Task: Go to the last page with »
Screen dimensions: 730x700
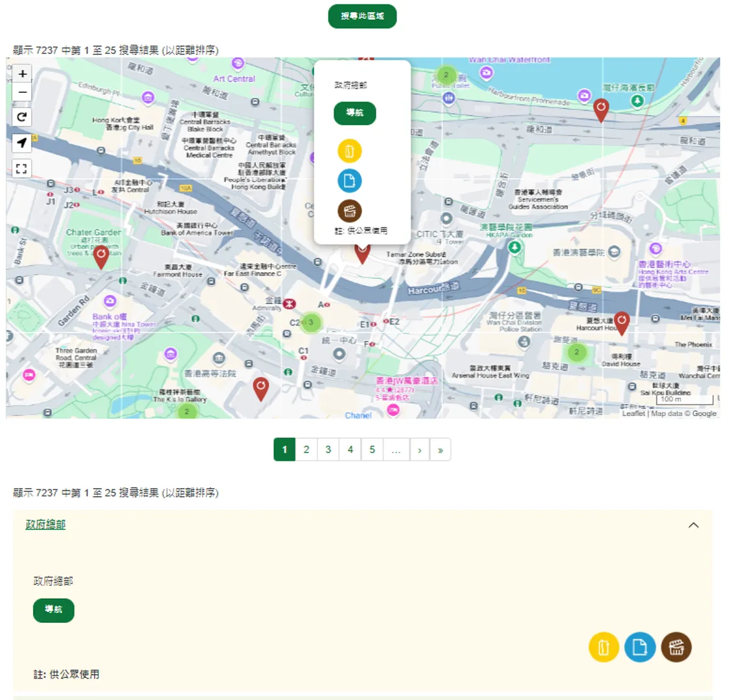Action: tap(441, 449)
